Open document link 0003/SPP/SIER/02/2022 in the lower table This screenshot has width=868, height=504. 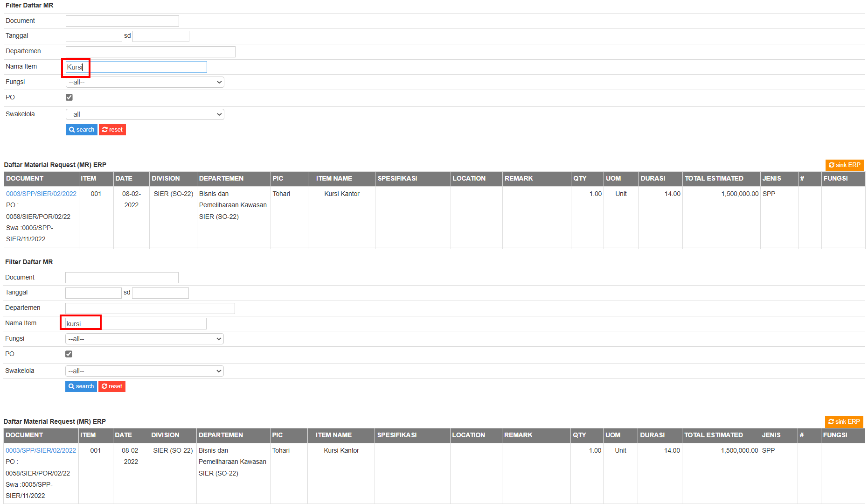tap(41, 450)
